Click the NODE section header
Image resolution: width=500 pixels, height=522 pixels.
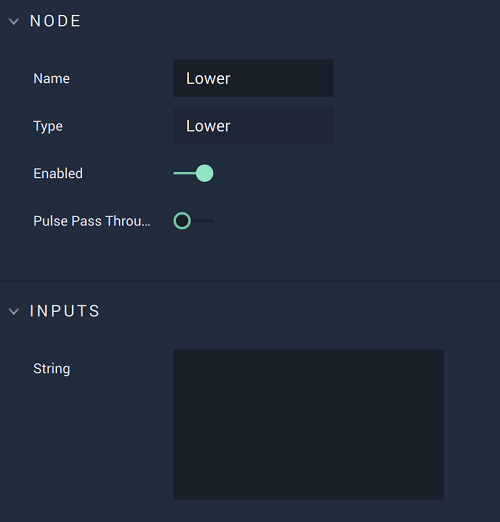click(55, 21)
